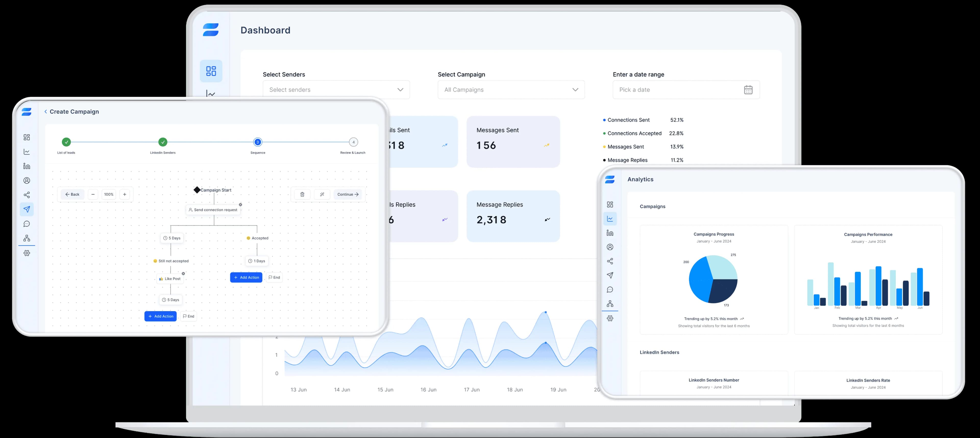Viewport: 980px width, 438px height.
Task: Click the paper plane campaigns sidebar icon
Action: tap(27, 209)
